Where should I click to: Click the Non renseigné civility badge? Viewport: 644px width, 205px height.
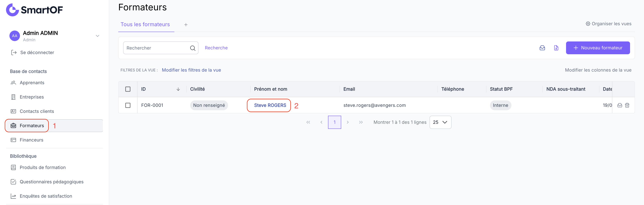coord(209,105)
